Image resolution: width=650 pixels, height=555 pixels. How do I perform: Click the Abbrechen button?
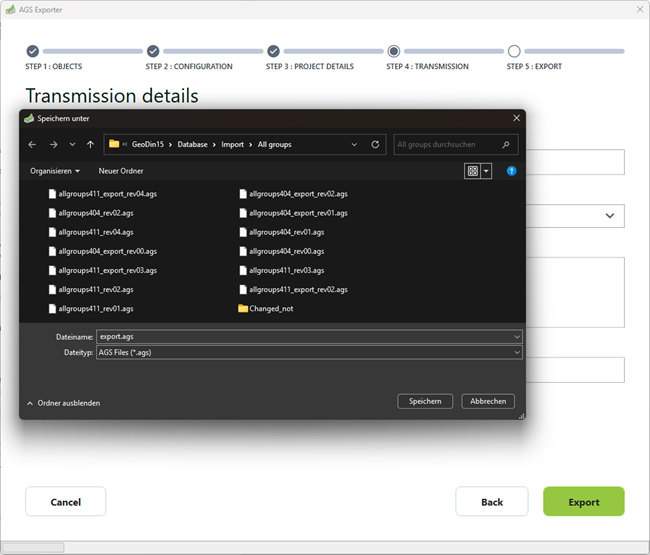488,401
